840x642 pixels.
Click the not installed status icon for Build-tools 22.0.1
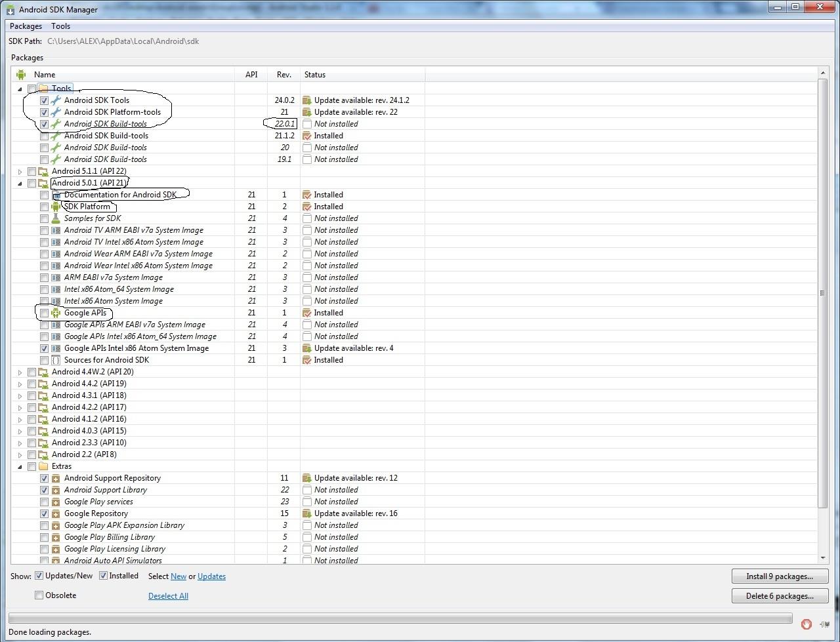[306, 124]
